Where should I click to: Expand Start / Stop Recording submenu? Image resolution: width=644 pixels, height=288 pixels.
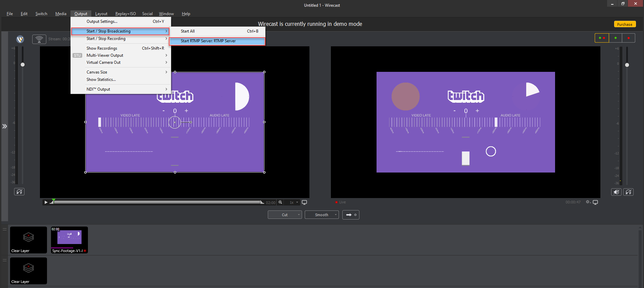[121, 39]
